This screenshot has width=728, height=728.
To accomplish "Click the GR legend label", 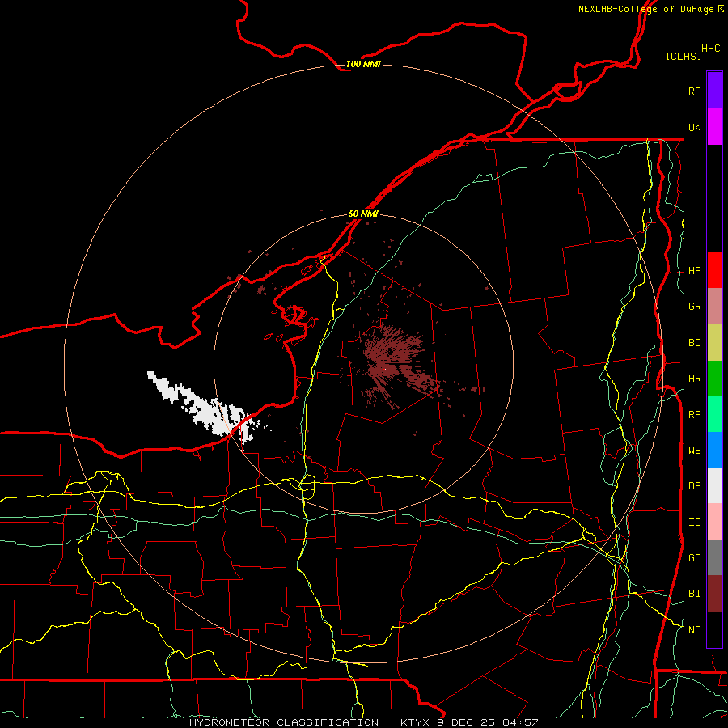I will tap(694, 307).
